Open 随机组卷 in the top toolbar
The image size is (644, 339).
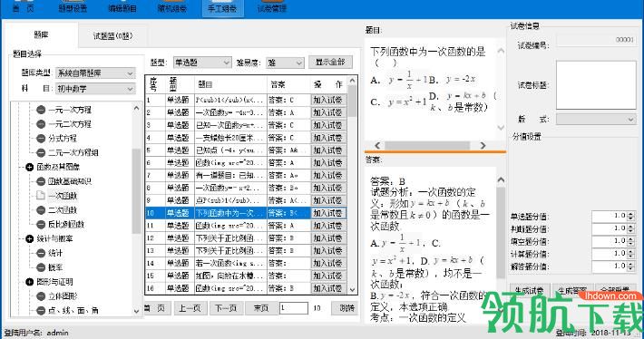click(x=172, y=8)
